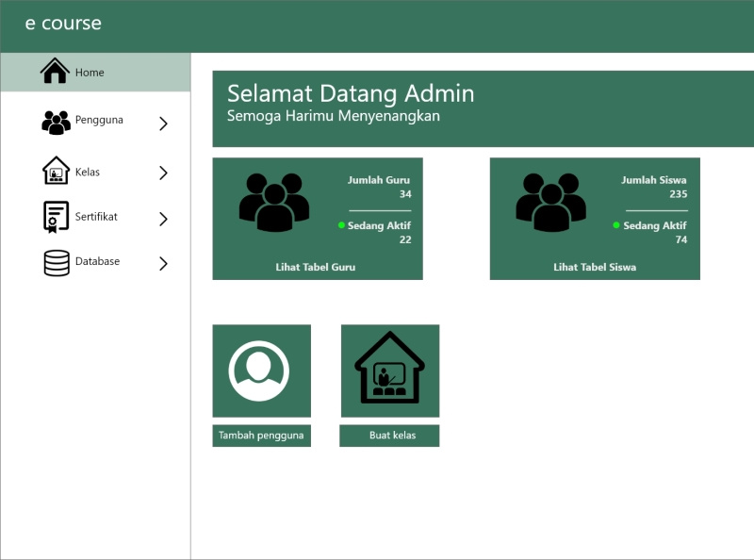Click the Kelas classroom icon in sidebar
The width and height of the screenshot is (754, 560).
click(x=57, y=172)
